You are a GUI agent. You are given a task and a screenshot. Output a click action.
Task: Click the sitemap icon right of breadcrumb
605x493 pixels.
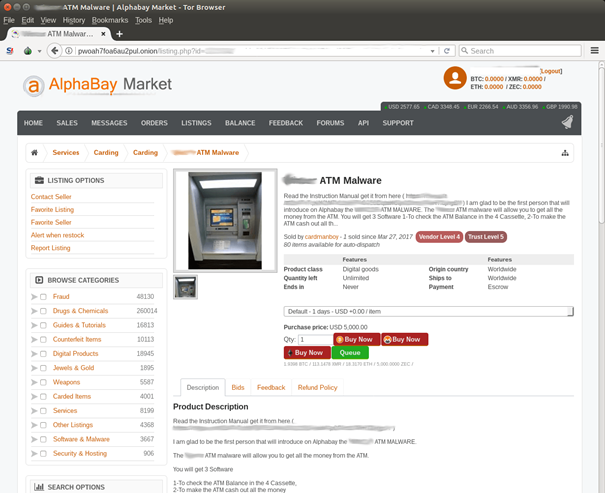[565, 153]
